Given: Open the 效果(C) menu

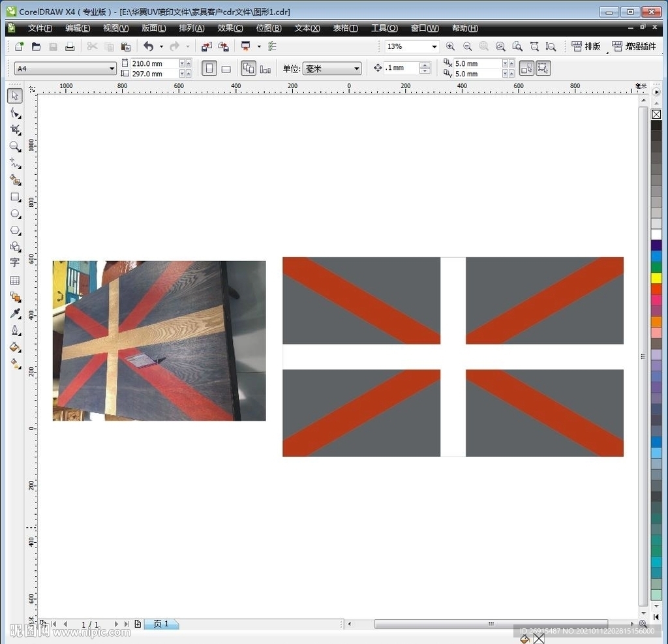Looking at the screenshot, I should 230,28.
